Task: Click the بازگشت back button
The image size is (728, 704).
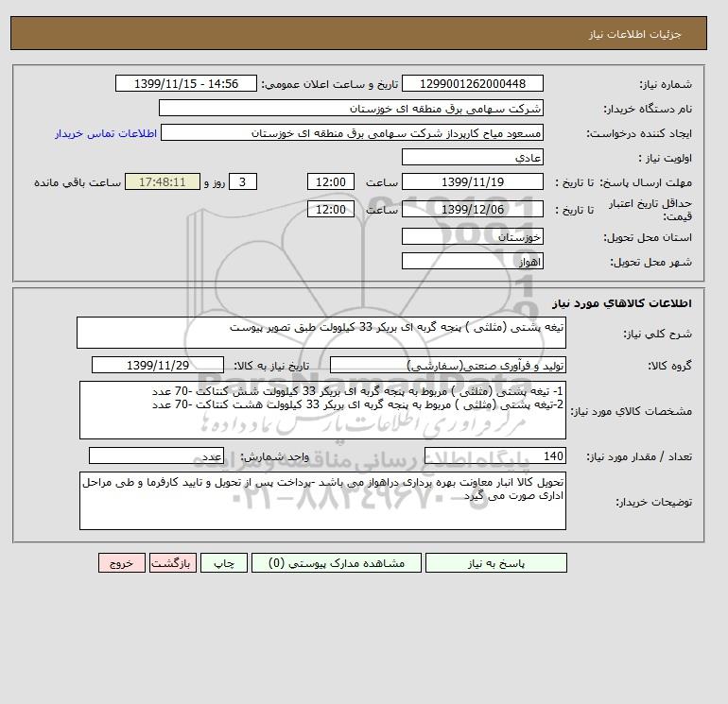Action: 173,562
